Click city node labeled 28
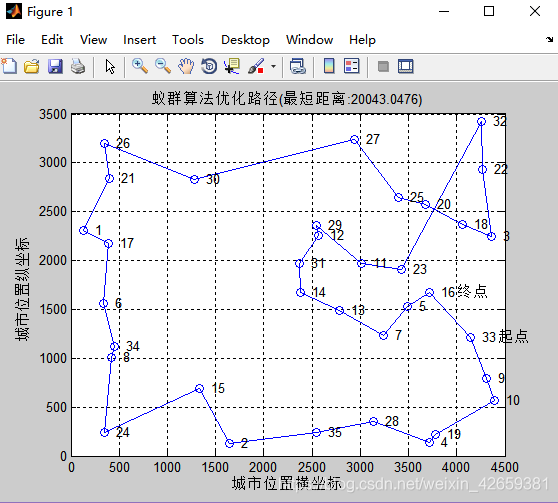 tap(373, 421)
